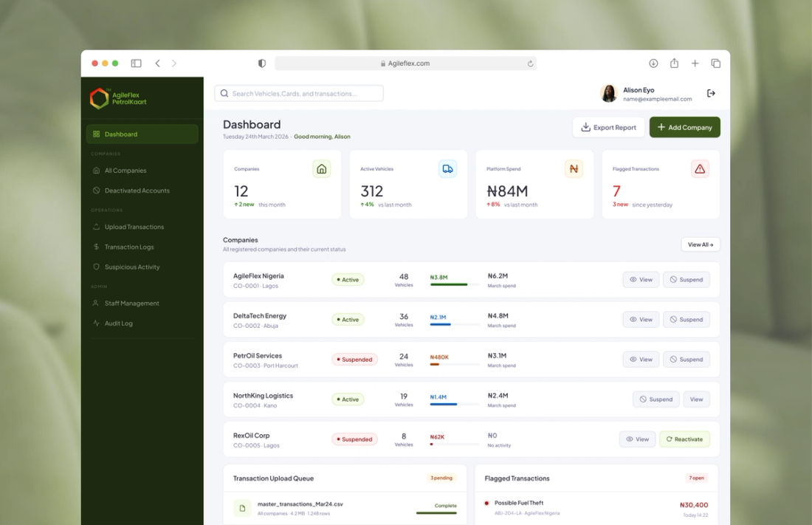812x525 pixels.
Task: Click the privacy shield icon
Action: (262, 64)
